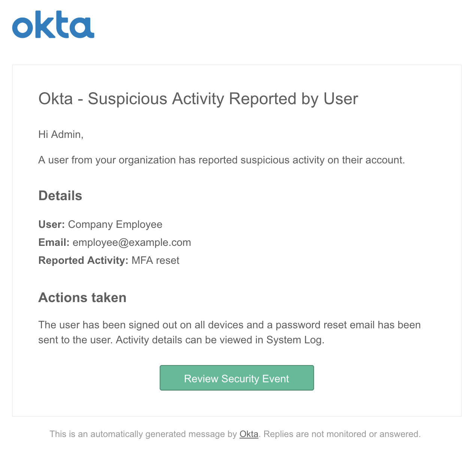
Task: Click the Hi Admin greeting
Action: [x=61, y=134]
